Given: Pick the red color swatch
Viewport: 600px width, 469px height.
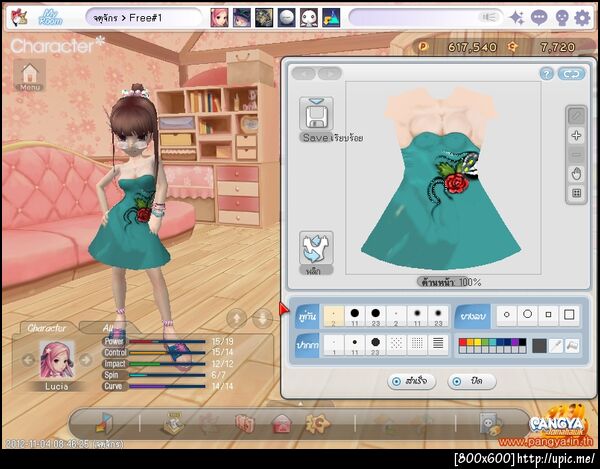Looking at the screenshot, I should pyautogui.click(x=462, y=342).
